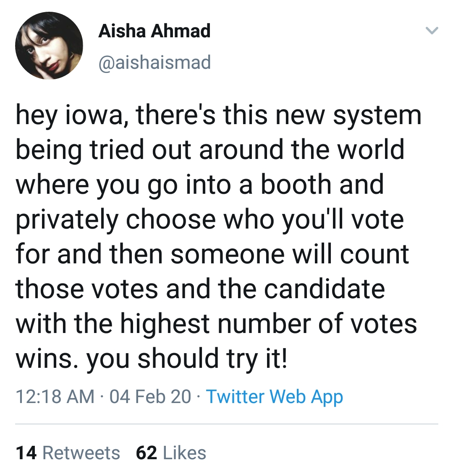View the 62 Likes list
453x476 pixels.
tap(171, 453)
